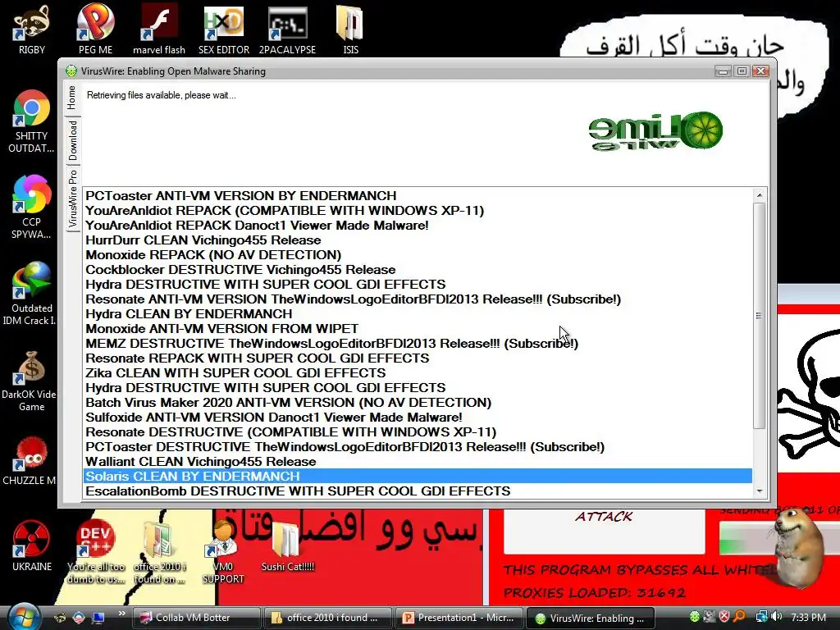Open the volume tray icon

(x=777, y=617)
